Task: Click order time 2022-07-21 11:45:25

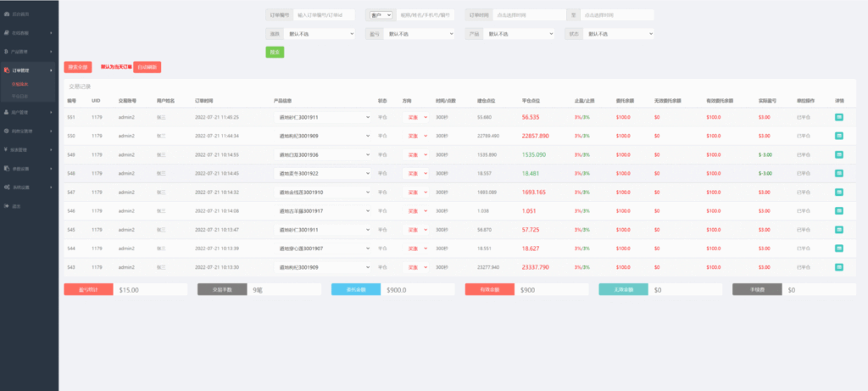Action: pos(217,117)
